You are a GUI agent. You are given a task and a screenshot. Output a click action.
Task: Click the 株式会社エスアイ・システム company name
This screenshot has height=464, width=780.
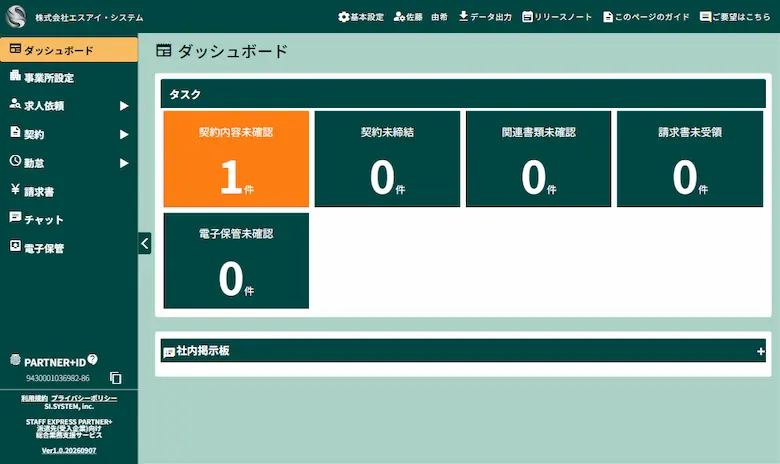click(89, 17)
